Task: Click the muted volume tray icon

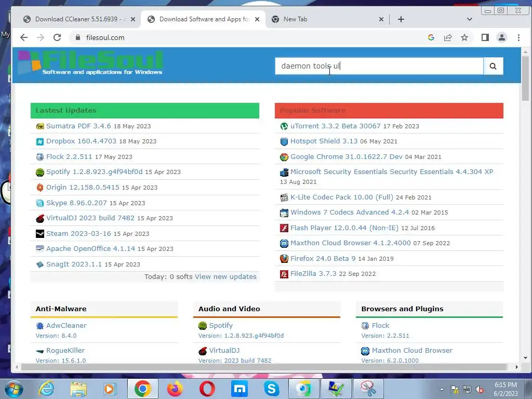Action: (480, 390)
